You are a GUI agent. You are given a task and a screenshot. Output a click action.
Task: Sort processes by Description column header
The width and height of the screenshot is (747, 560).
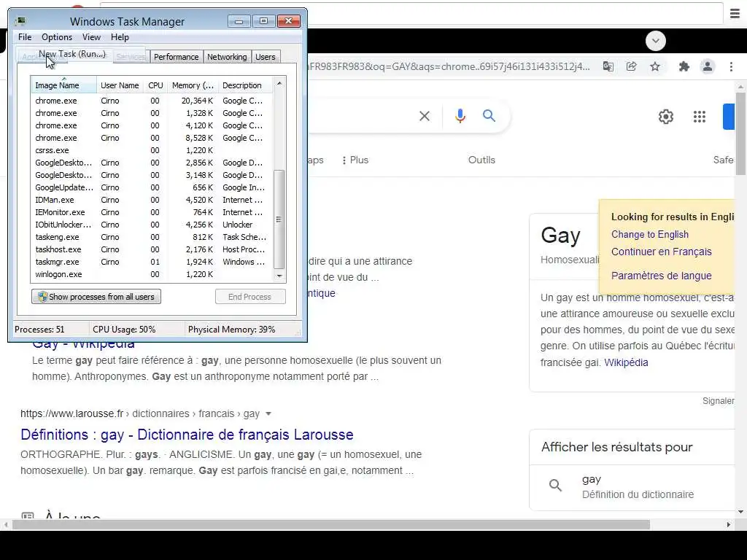(247, 85)
